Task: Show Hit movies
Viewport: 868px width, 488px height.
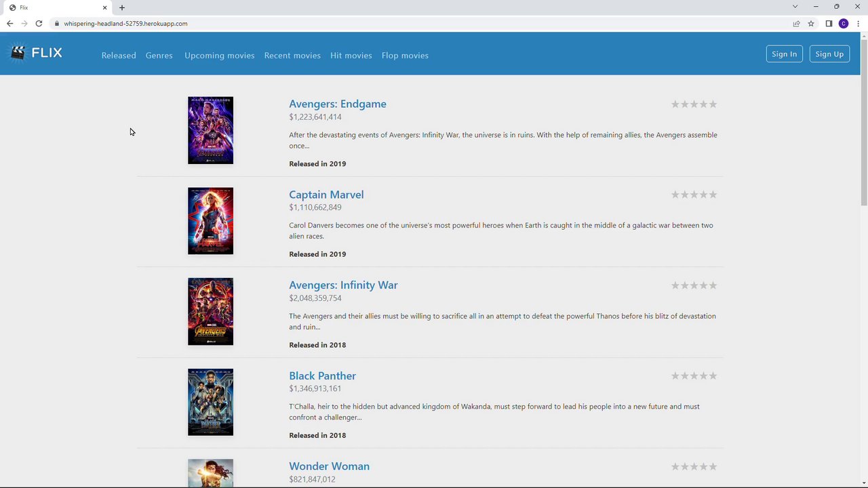Action: pyautogui.click(x=351, y=56)
